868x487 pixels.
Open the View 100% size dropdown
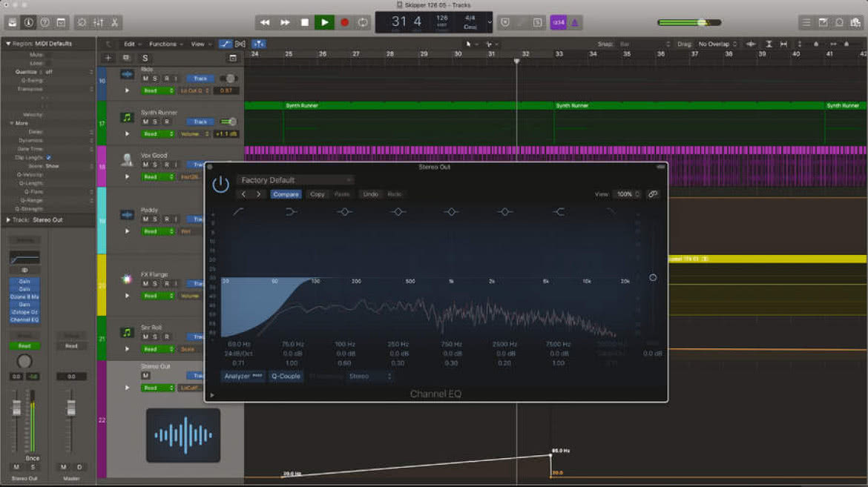pos(627,194)
